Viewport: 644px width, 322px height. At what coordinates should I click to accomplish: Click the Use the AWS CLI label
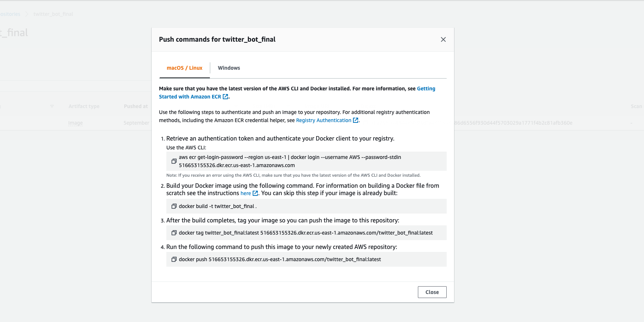click(186, 148)
